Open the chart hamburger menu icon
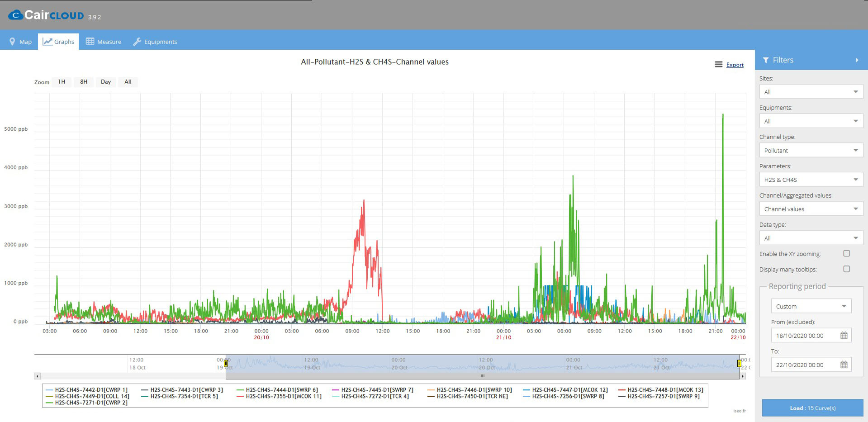This screenshot has width=868, height=422. click(x=718, y=65)
